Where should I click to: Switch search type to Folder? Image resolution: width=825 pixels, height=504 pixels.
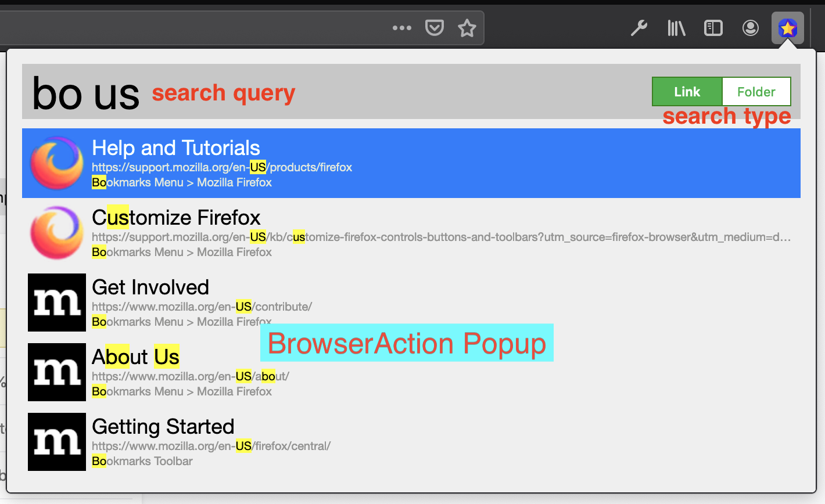756,92
